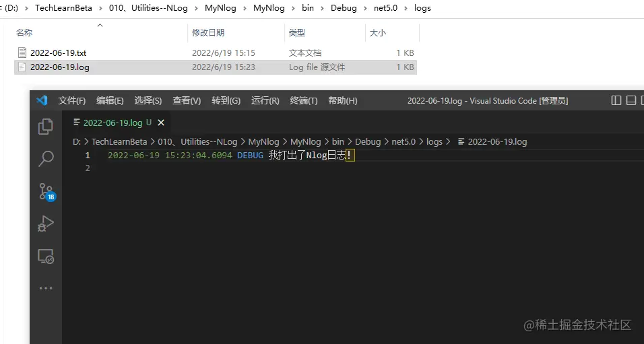644x344 pixels.
Task: Open the 编辑(E) menu
Action: point(110,100)
